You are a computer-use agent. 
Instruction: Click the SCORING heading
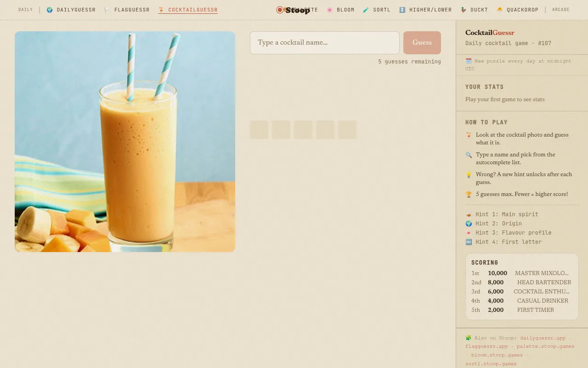pos(485,263)
